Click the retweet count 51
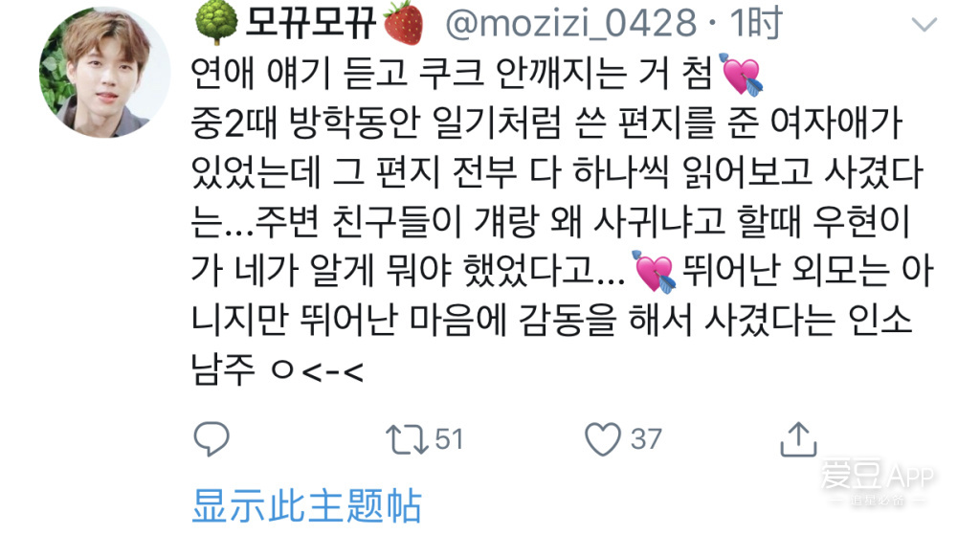Viewport: 980px width, 535px height. 450,438
